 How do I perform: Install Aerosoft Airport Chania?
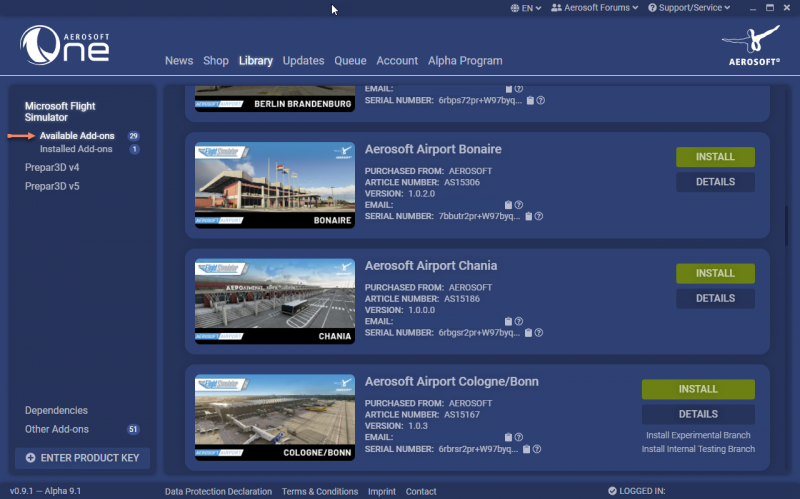tap(715, 273)
